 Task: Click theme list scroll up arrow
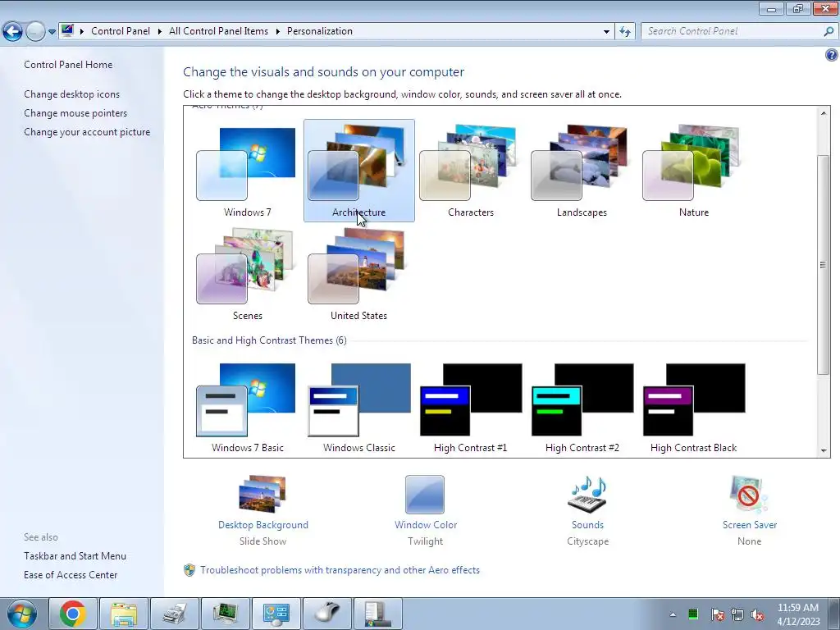tap(824, 113)
